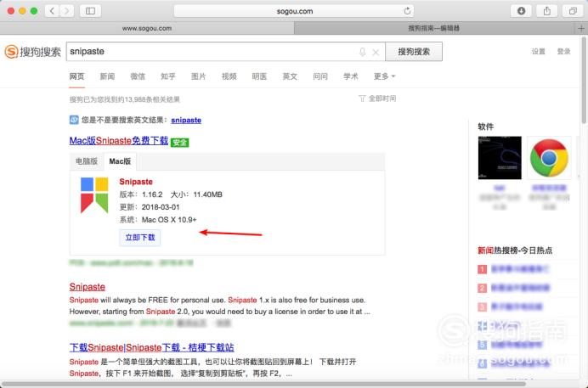Click the 新闻热搜榜-今日热点 heading
Screen dimensions: 588x388
pos(515,250)
